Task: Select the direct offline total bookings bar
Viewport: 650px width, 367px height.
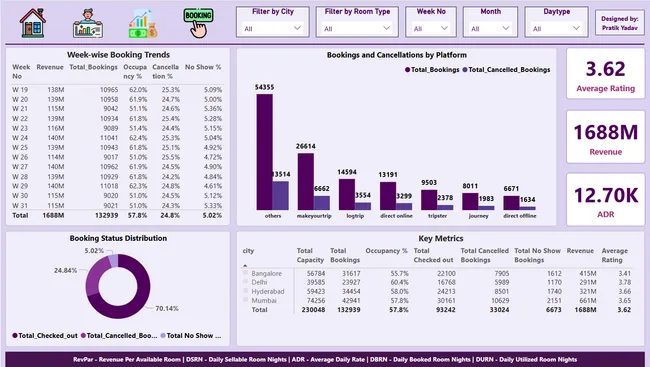Action: point(511,203)
